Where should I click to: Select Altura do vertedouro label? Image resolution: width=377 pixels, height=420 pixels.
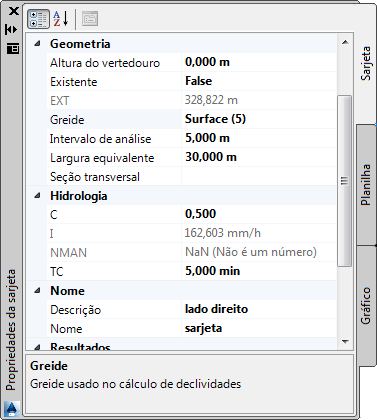coord(105,63)
